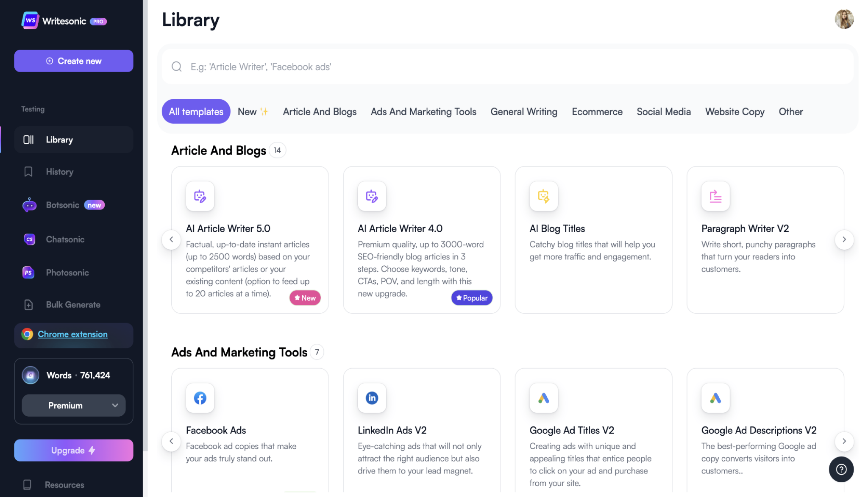
Task: Select the All Templates filter tab
Action: coord(195,111)
